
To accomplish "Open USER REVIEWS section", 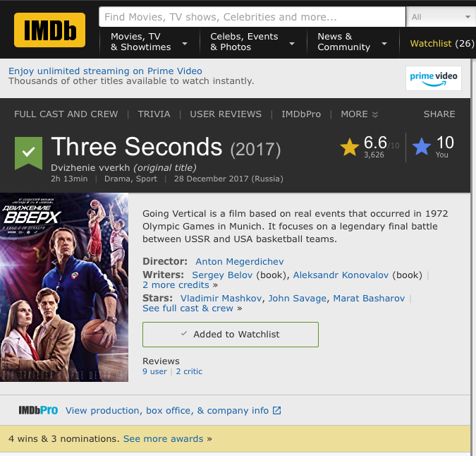I will (226, 114).
